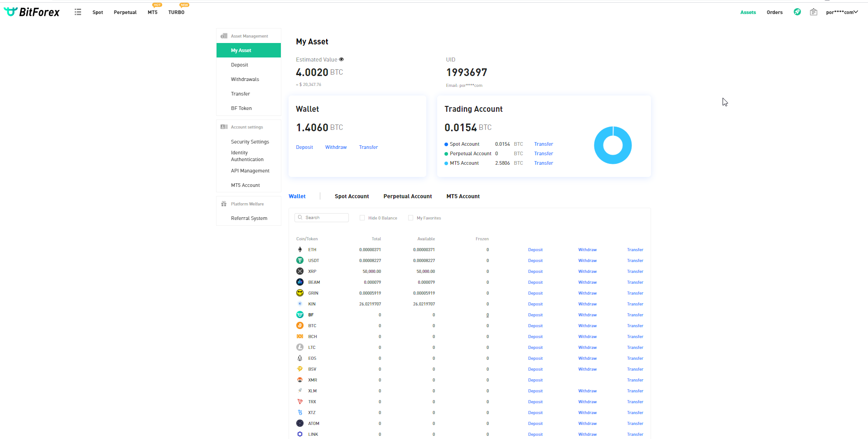This screenshot has height=439, width=868.
Task: Focus the coin Search input field
Action: click(322, 218)
